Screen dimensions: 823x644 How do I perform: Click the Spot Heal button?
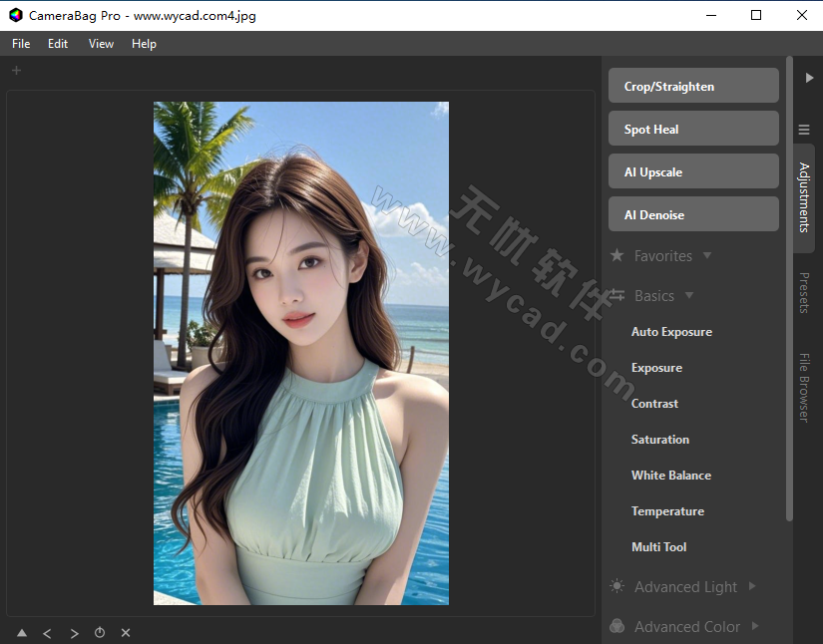692,128
